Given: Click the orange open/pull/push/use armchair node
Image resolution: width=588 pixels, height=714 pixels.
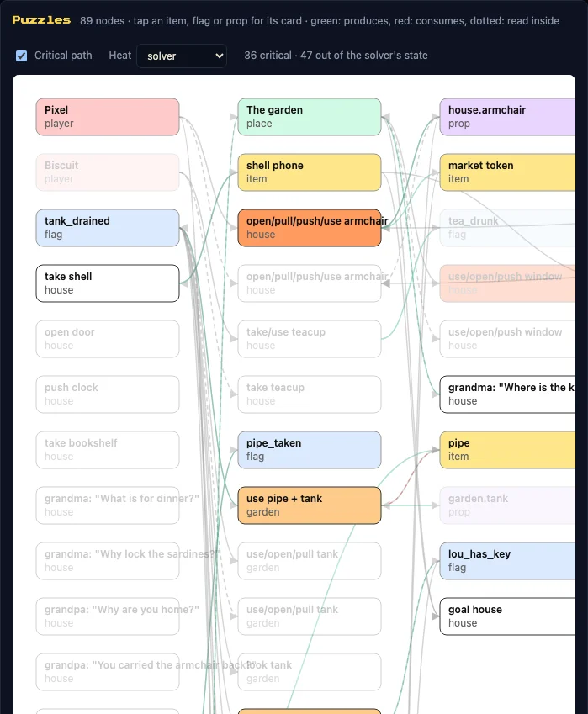Looking at the screenshot, I should (310, 228).
